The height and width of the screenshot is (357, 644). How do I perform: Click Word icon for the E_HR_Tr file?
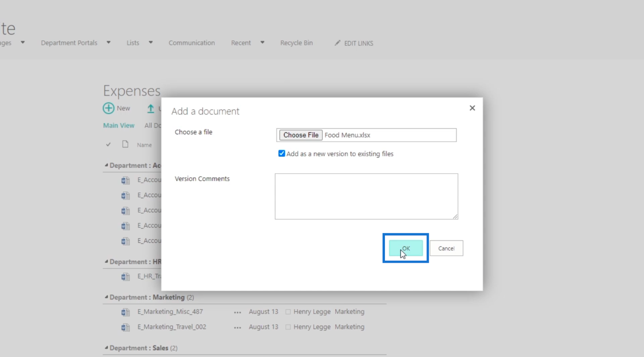tap(126, 277)
